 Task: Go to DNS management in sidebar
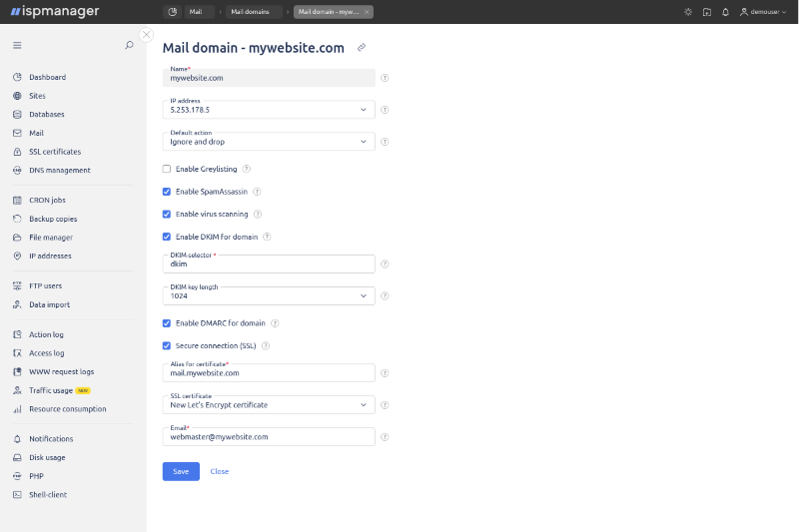point(59,171)
